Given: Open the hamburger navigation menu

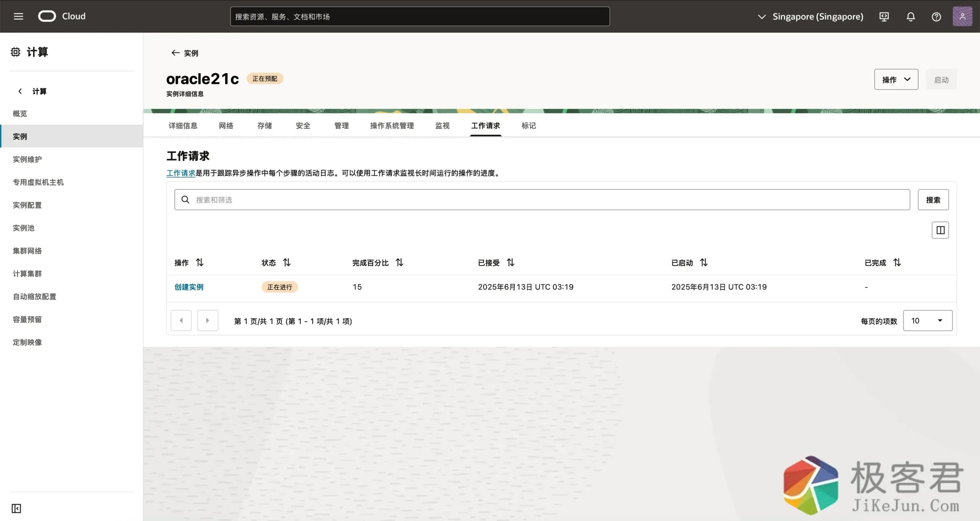Looking at the screenshot, I should pos(18,16).
